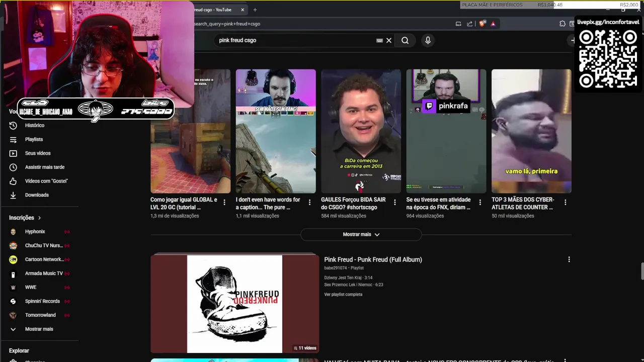Open options for 'Como jogar igual GLOBAL' short
The image size is (644, 362).
[x=224, y=202]
